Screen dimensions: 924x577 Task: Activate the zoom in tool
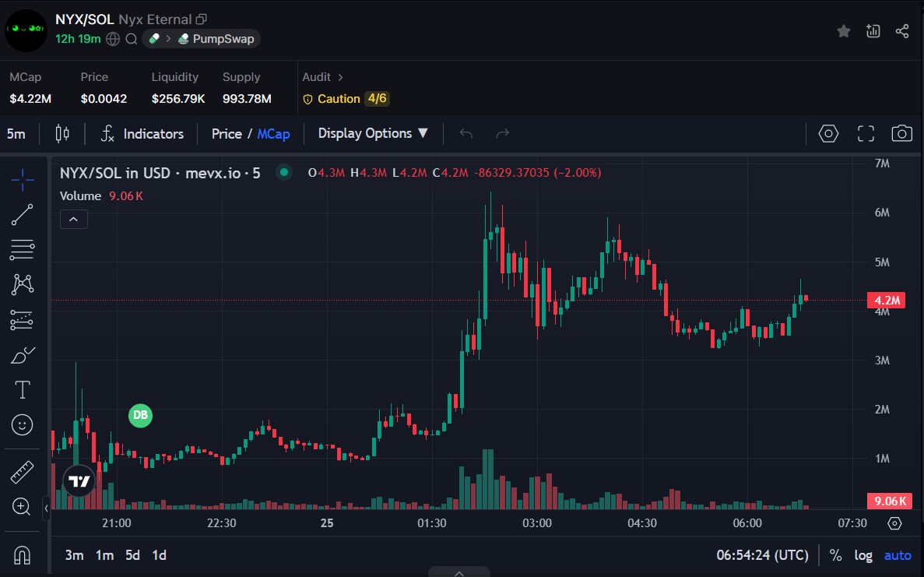coord(21,507)
